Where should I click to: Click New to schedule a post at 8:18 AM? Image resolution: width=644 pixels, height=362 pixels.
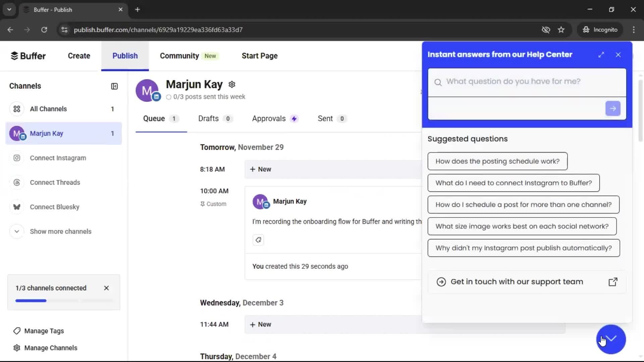point(261,169)
